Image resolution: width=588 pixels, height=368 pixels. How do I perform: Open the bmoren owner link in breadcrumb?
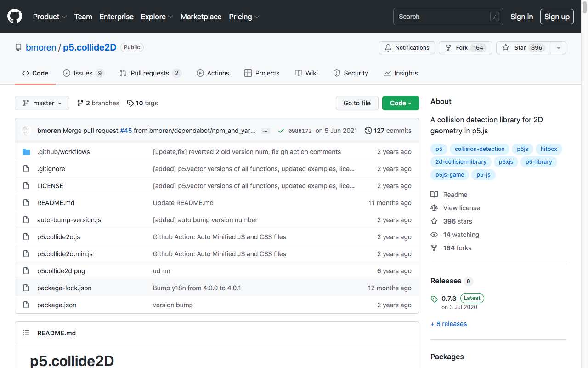click(x=41, y=47)
